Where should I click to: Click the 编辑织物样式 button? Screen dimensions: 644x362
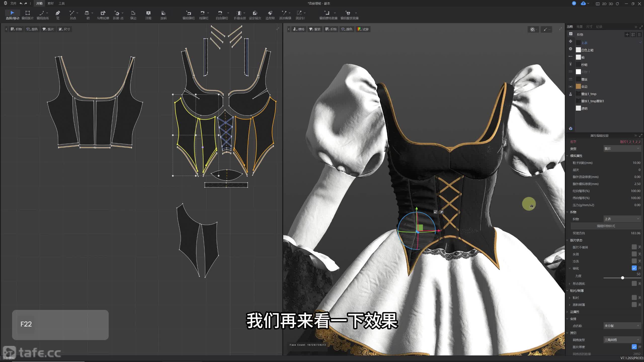pyautogui.click(x=606, y=226)
